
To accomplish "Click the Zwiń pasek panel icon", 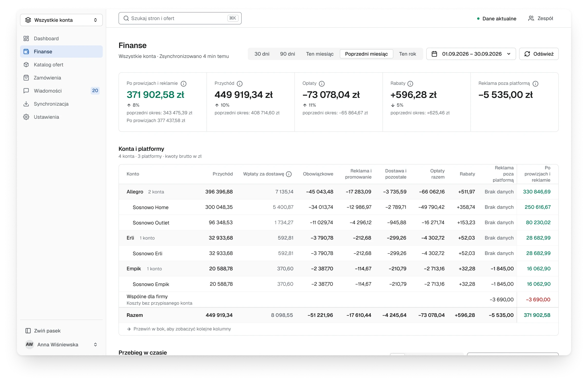I will pos(28,331).
